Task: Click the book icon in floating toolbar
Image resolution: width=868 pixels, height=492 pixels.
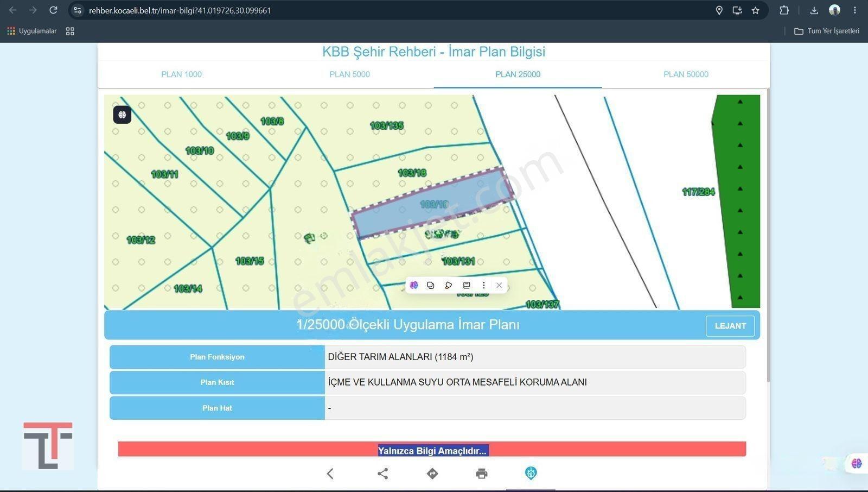Action: [x=467, y=285]
